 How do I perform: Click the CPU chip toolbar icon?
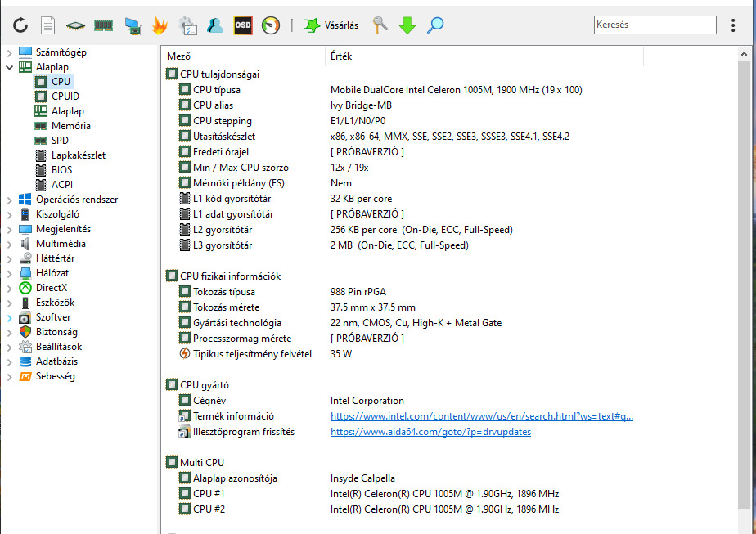[x=75, y=25]
